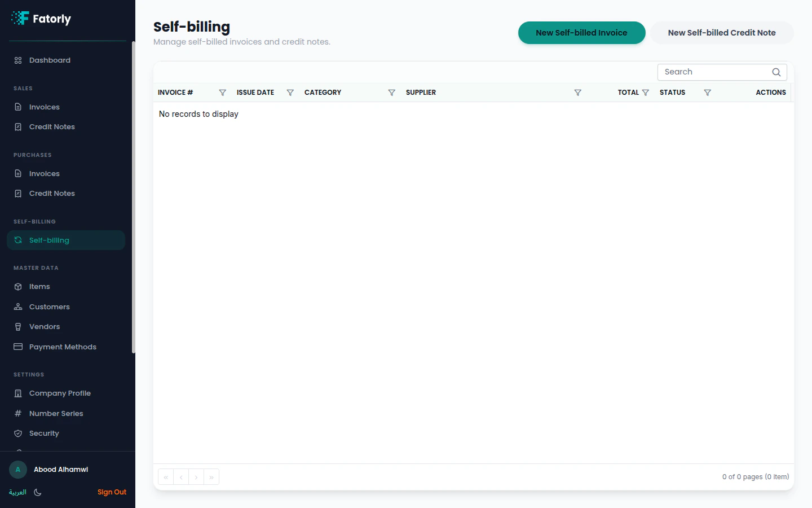Image resolution: width=812 pixels, height=508 pixels.
Task: Click the sidebar vertical scrollbar
Action: (x=134, y=198)
